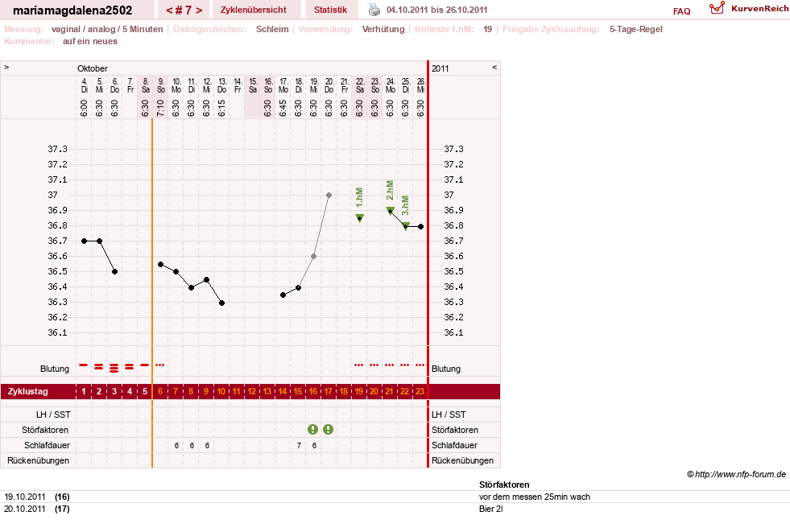Click the spotting dots on cycle day 6
This screenshot has width=790, height=532.
[159, 365]
